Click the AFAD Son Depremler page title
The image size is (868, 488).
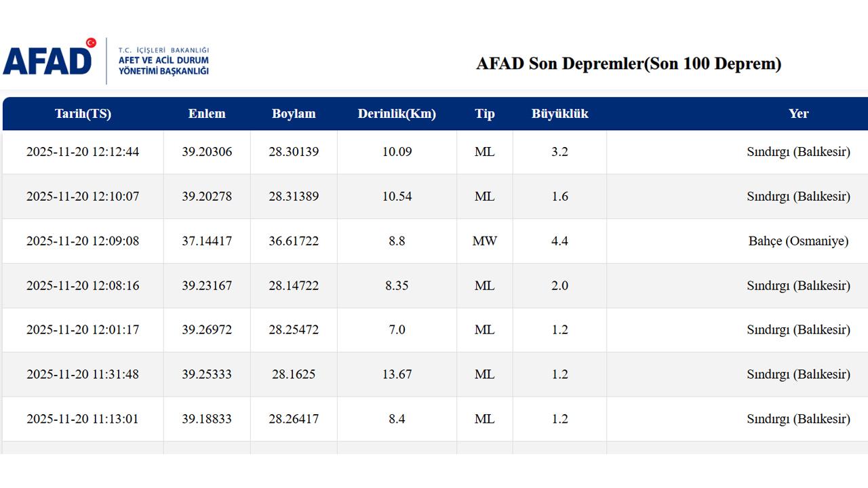tap(629, 64)
